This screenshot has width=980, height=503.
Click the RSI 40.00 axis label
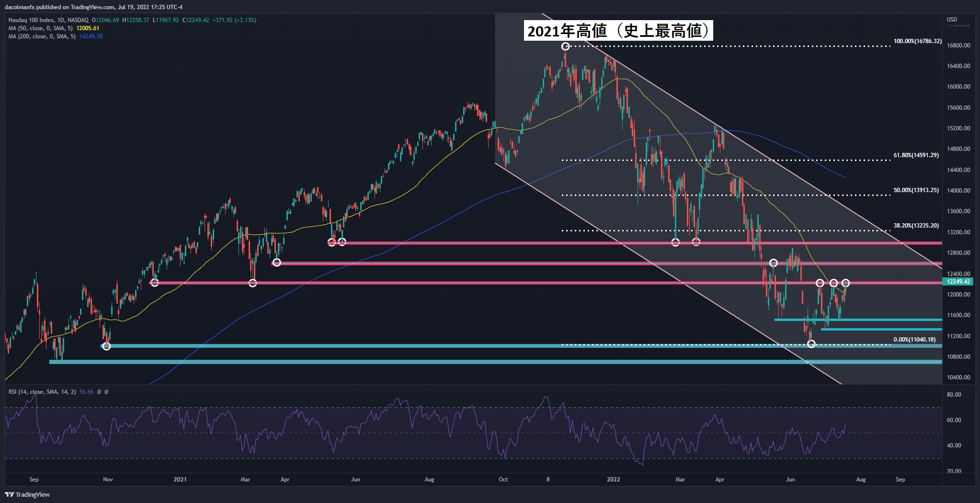click(954, 446)
